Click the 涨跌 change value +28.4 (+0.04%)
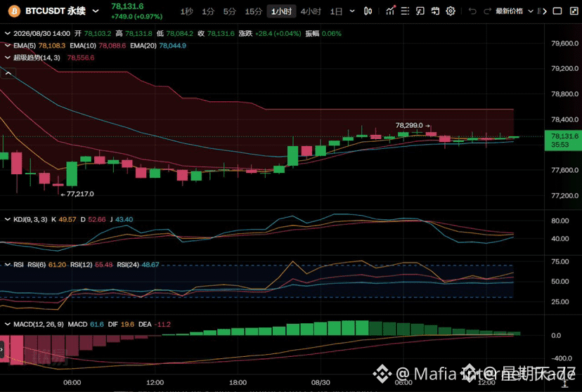582x392 pixels. (278, 34)
